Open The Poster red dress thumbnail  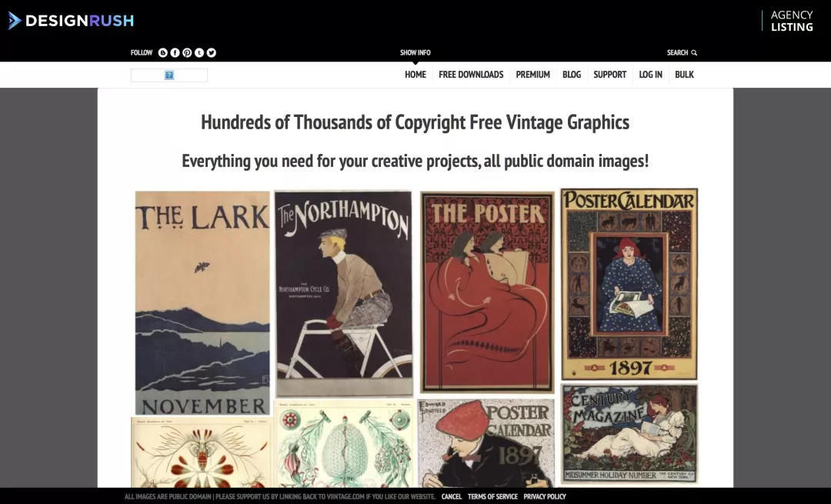(x=487, y=292)
